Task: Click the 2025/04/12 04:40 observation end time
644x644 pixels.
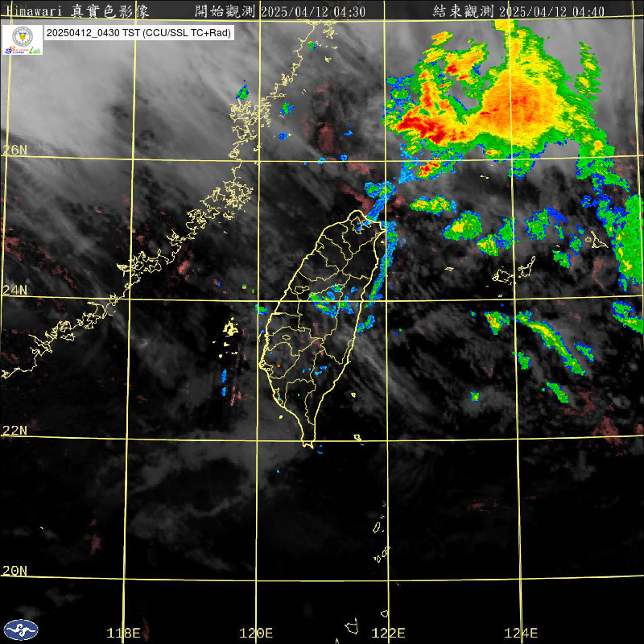Action: [x=552, y=11]
